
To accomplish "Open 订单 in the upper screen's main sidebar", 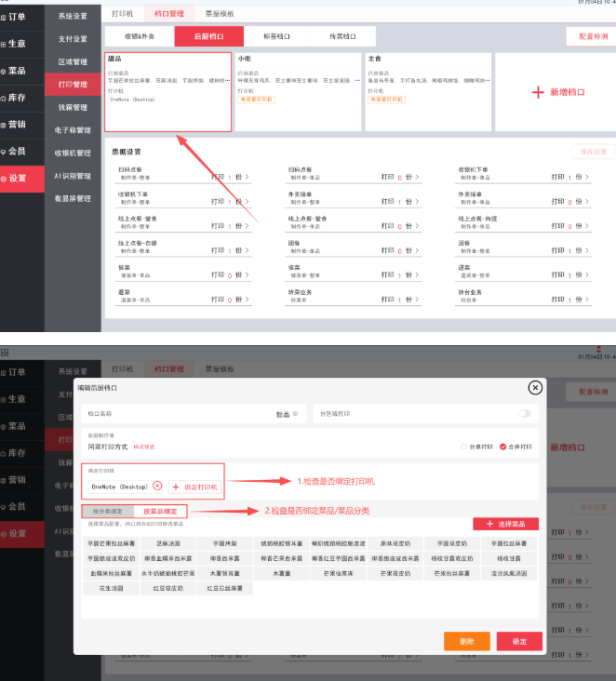I will [22, 17].
